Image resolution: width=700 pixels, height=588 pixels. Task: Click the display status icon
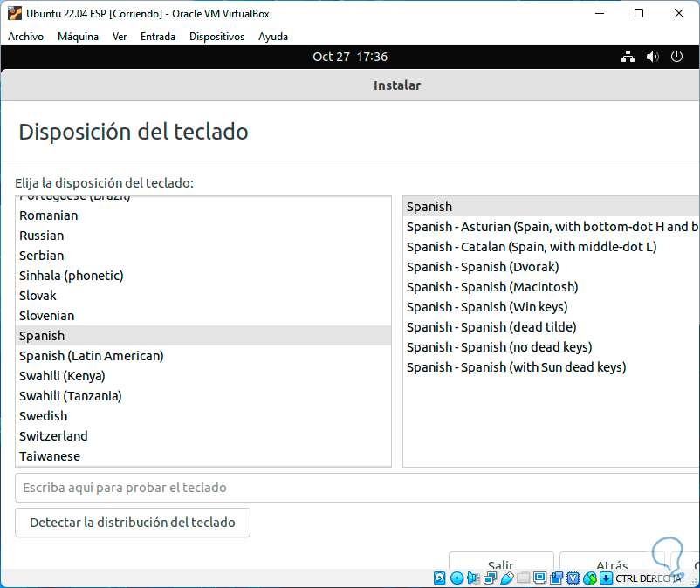(x=540, y=578)
